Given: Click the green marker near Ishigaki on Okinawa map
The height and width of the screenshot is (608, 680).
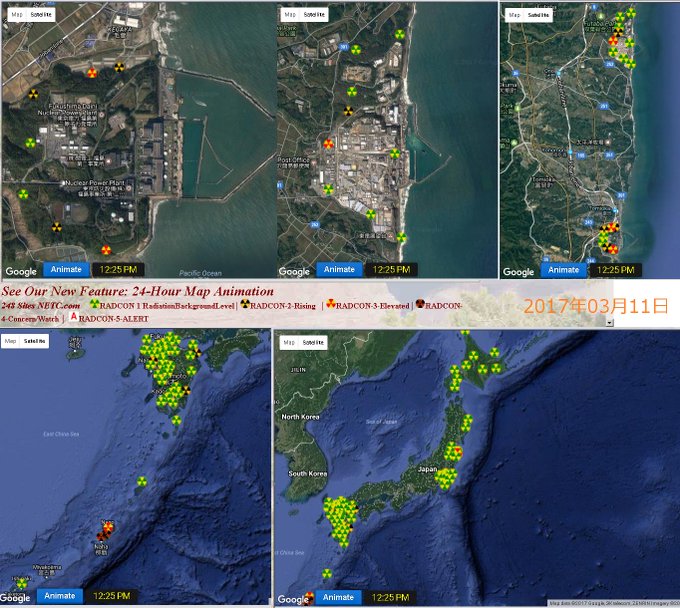Looking at the screenshot, I should [x=21, y=584].
